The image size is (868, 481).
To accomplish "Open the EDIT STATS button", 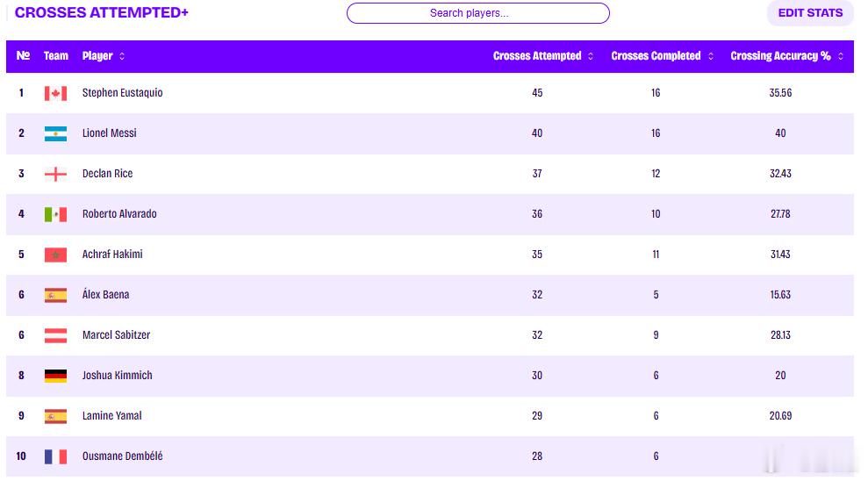I will point(810,13).
